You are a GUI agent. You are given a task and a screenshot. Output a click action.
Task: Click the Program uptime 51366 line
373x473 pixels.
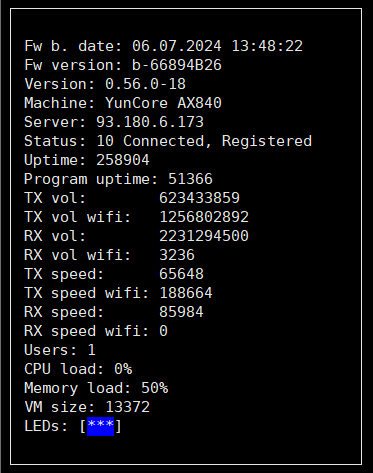(x=118, y=179)
